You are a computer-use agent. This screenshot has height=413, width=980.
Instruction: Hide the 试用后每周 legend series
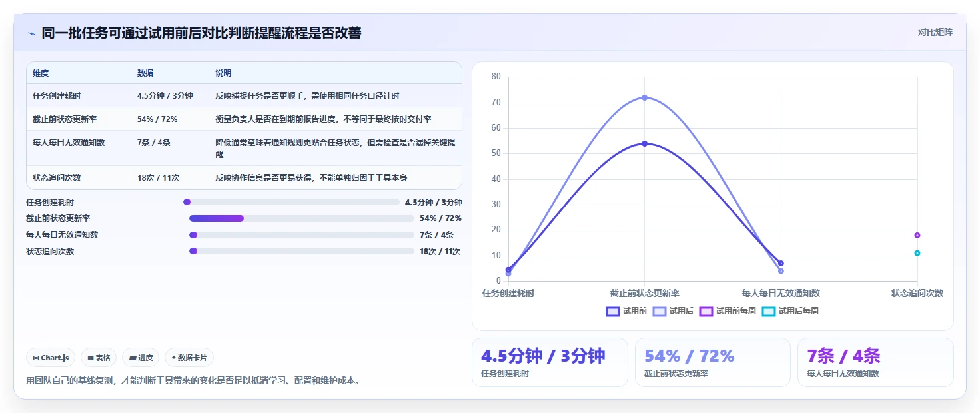click(790, 311)
